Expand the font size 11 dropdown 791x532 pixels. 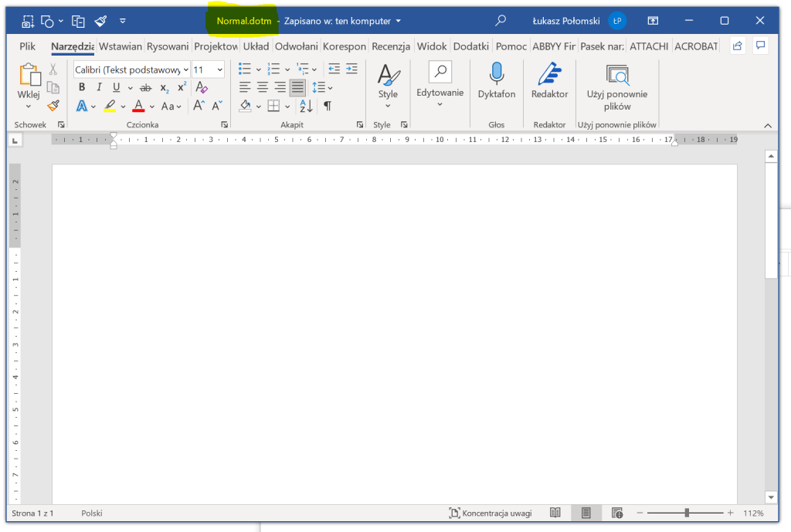[220, 69]
